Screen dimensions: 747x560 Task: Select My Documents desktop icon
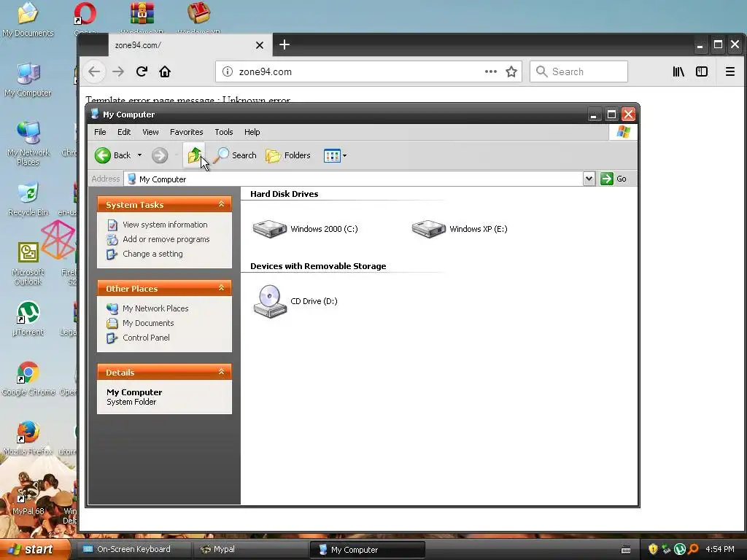(28, 20)
